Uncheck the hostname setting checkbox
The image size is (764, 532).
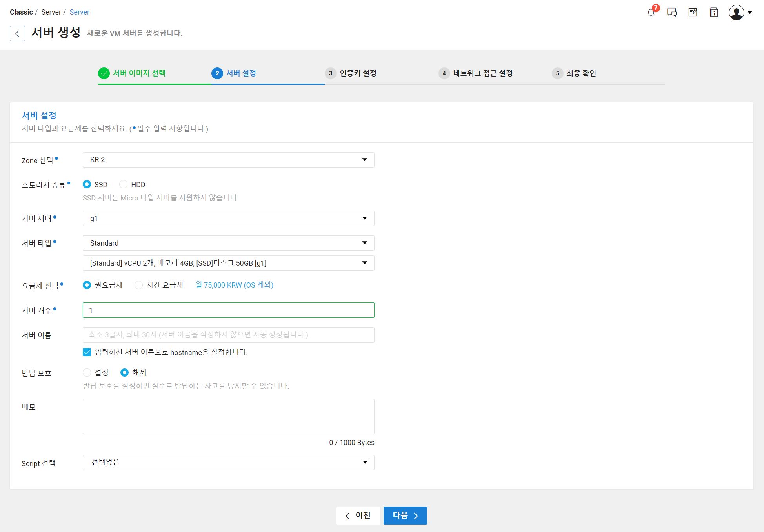(87, 352)
